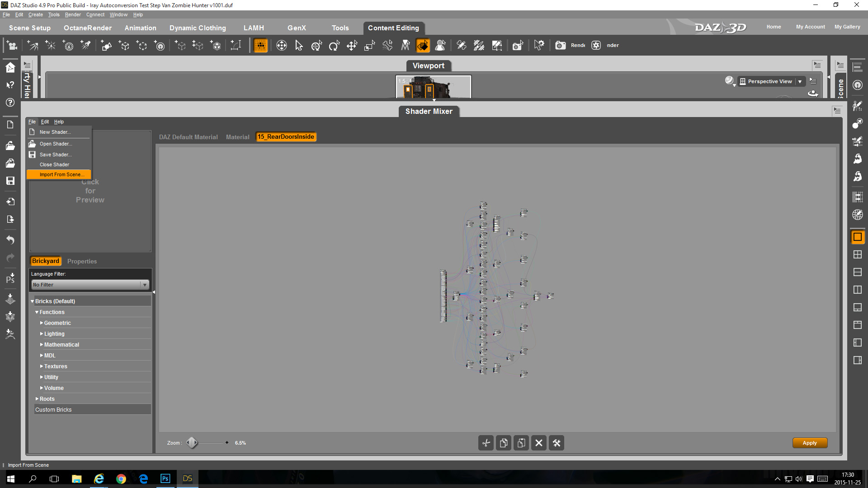Click the cut (scissors) icon in Shader Mixer
Image resolution: width=868 pixels, height=488 pixels.
[486, 443]
